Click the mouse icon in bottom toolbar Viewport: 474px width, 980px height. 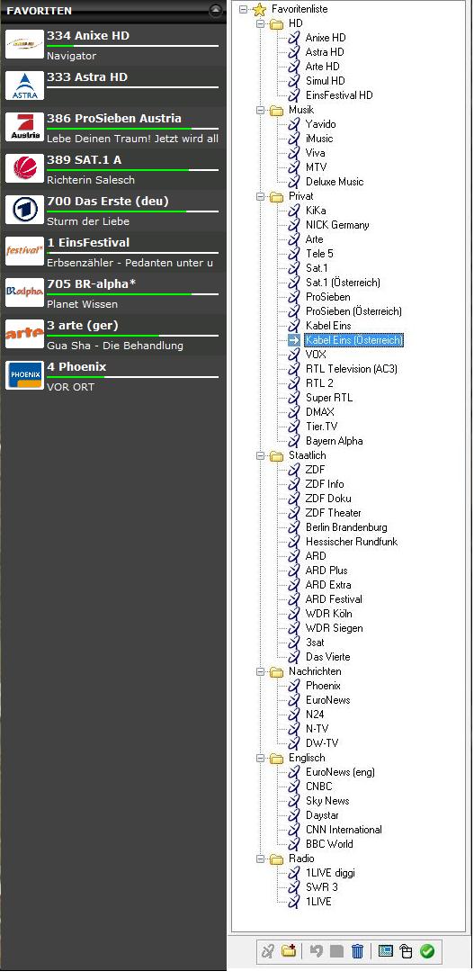[x=406, y=951]
